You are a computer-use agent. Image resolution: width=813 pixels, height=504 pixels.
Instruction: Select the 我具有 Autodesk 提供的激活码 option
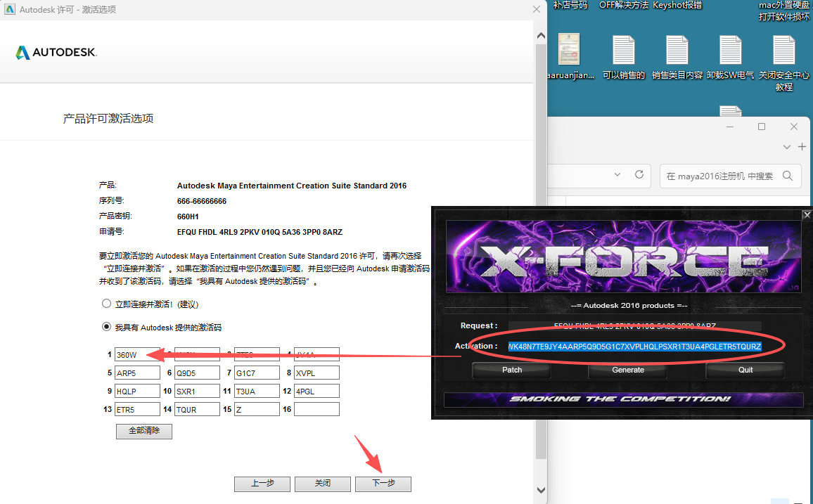106,326
